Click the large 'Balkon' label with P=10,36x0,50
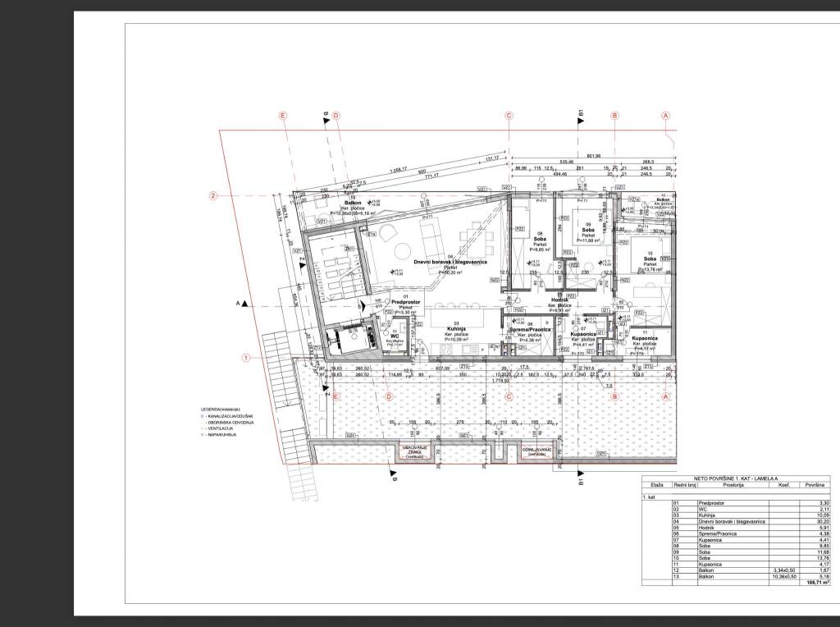 coord(353,203)
